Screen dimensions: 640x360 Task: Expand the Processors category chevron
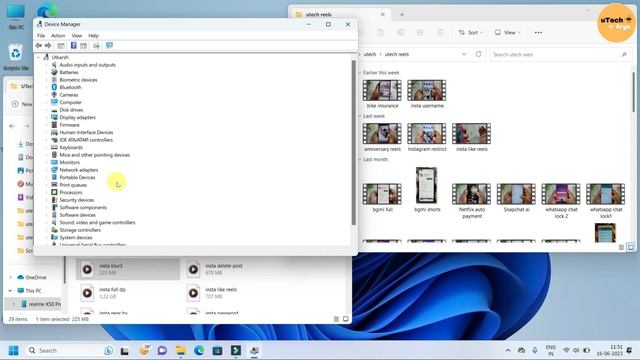tap(47, 193)
